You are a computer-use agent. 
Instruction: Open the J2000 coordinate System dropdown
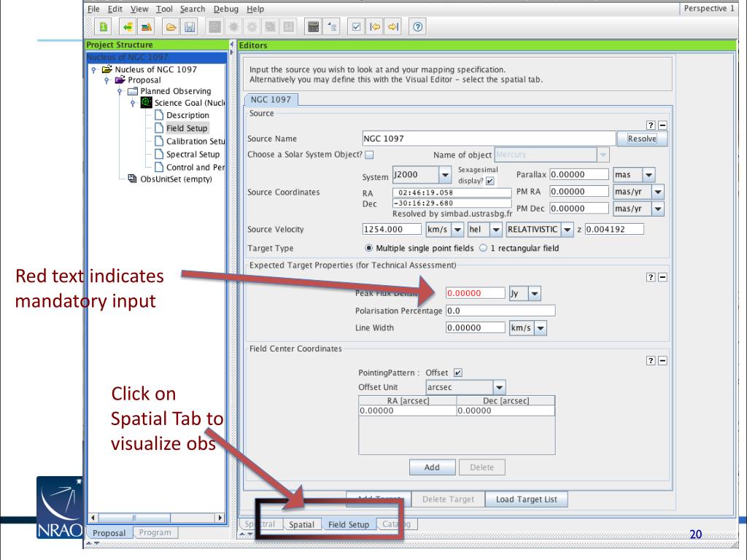click(445, 175)
